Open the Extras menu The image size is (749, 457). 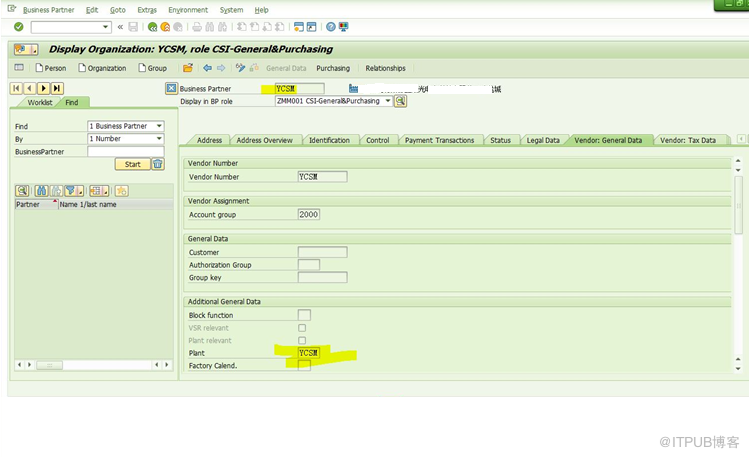[x=147, y=9]
